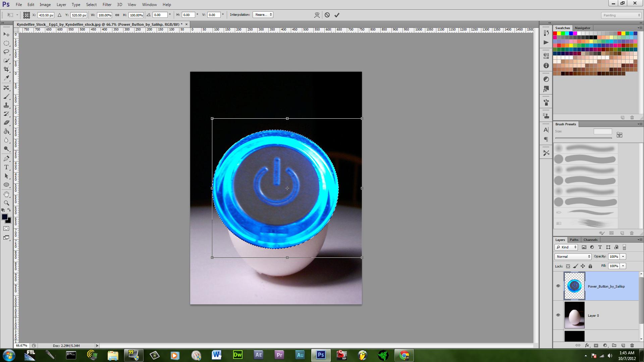This screenshot has height=362, width=644.
Task: Select the Zoom tool
Action: pyautogui.click(x=6, y=203)
